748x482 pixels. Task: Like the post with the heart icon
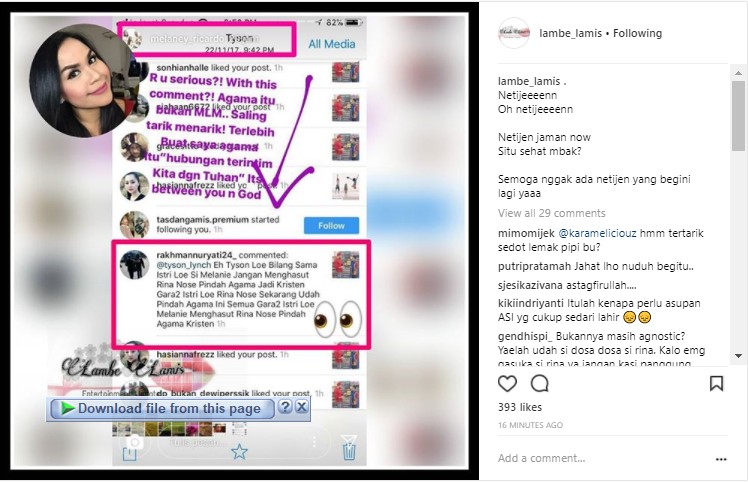[507, 383]
